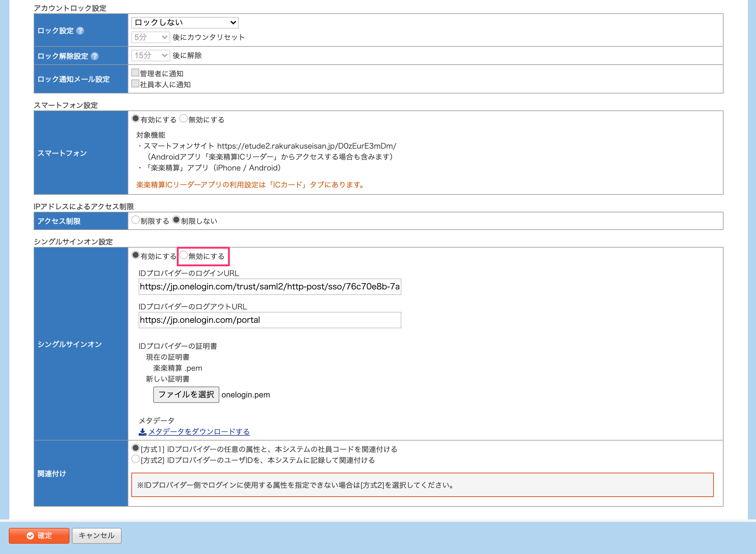Click the シングルサインオン設定 section heading
Screen dimensions: 756x554
tap(73, 242)
